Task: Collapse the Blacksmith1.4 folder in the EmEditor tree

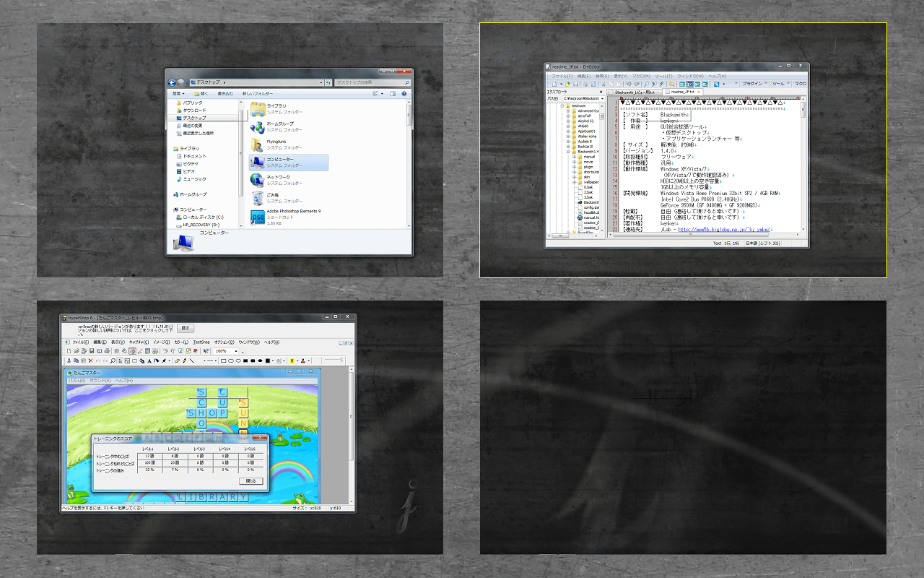Action: [x=568, y=152]
